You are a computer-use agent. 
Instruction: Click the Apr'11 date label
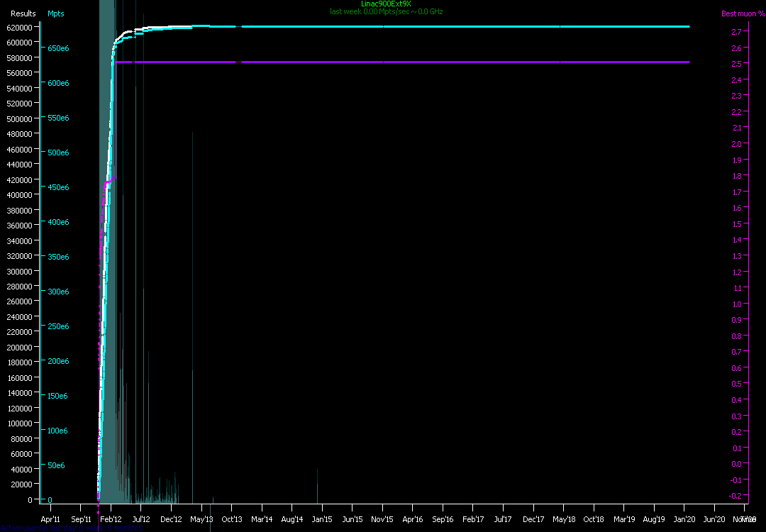point(50,519)
